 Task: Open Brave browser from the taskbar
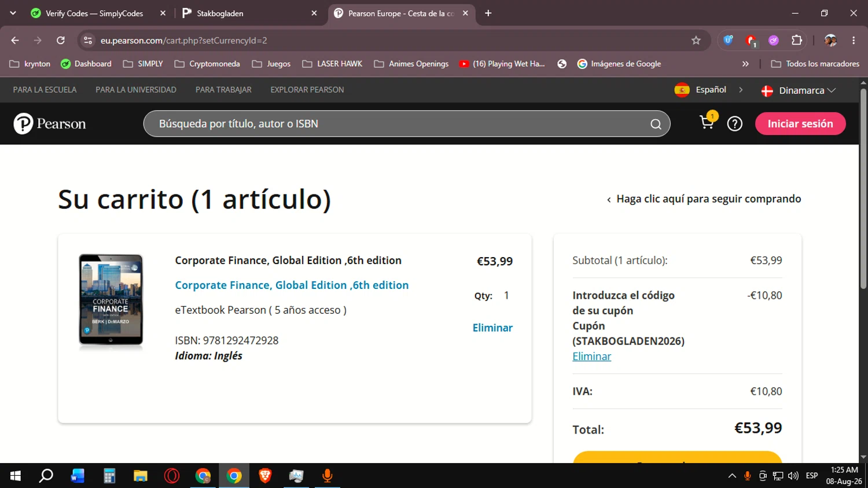click(265, 476)
